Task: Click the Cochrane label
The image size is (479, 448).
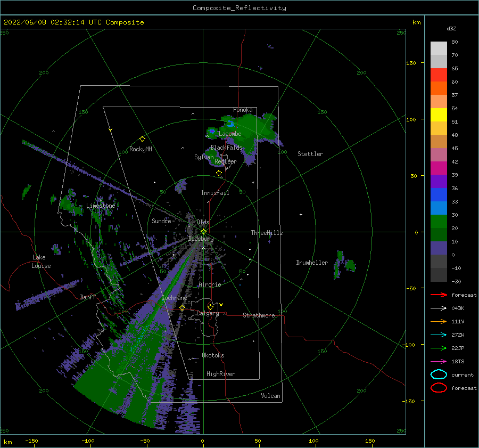Action: pos(174,298)
